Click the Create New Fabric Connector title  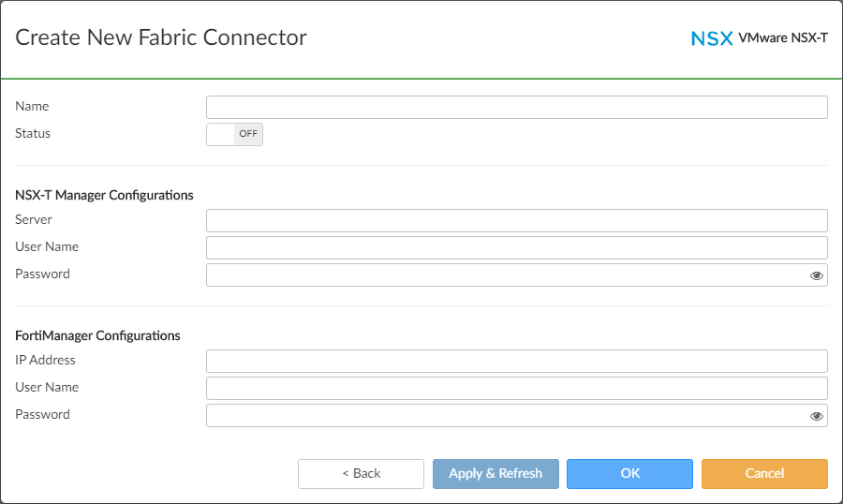pyautogui.click(x=161, y=37)
